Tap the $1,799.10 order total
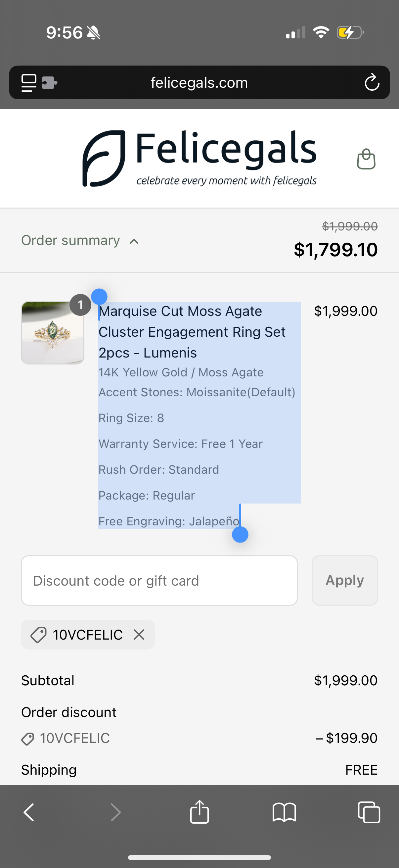This screenshot has height=868, width=399. point(335,250)
